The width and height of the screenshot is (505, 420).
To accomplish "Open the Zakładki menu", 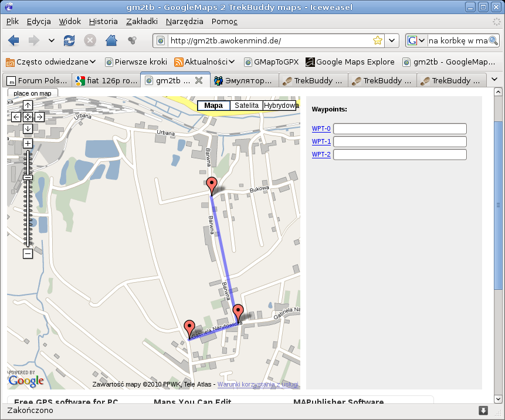I will pyautogui.click(x=142, y=22).
